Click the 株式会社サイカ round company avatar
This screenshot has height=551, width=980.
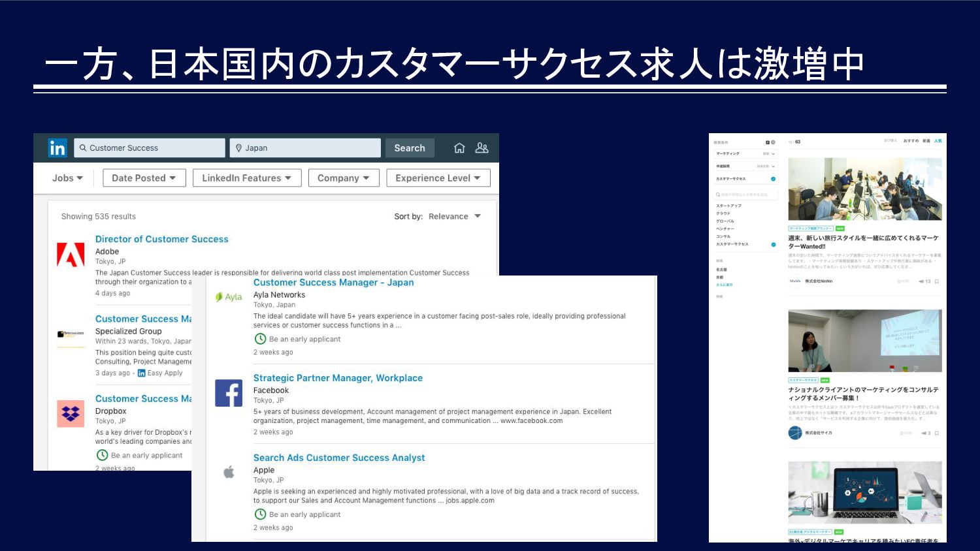[795, 433]
